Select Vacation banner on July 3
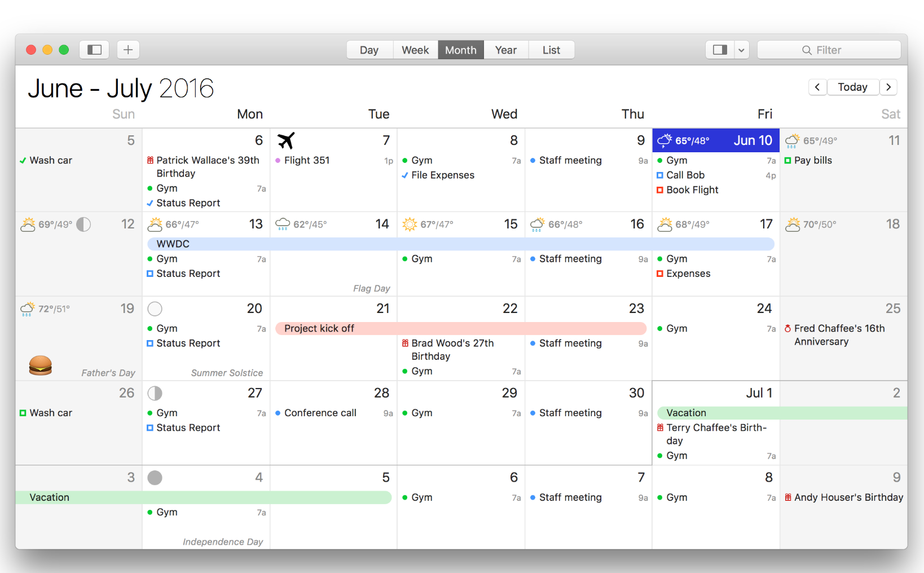 pyautogui.click(x=204, y=497)
